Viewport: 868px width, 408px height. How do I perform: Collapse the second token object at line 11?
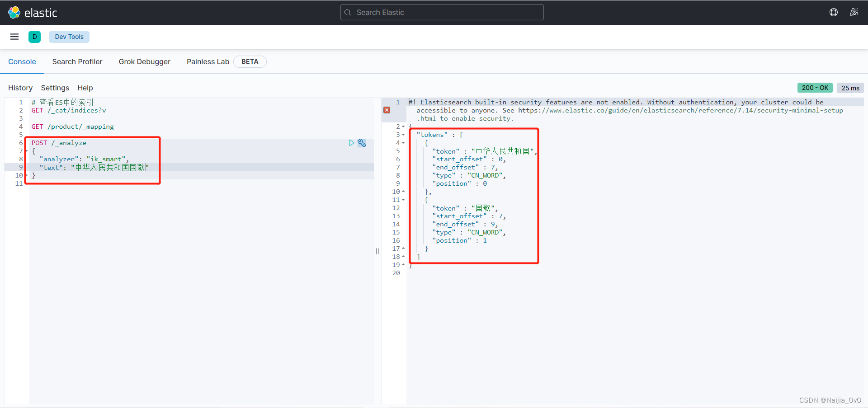coord(403,200)
